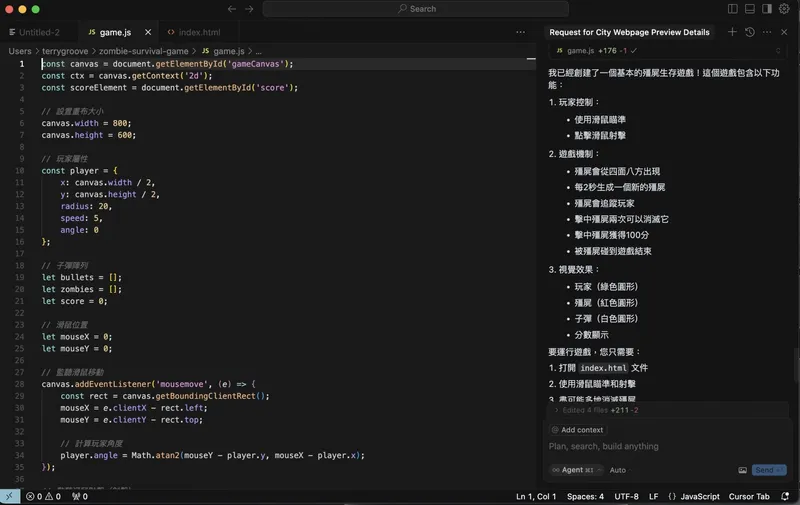
Task: Click the navigate back arrow
Action: coord(232,9)
